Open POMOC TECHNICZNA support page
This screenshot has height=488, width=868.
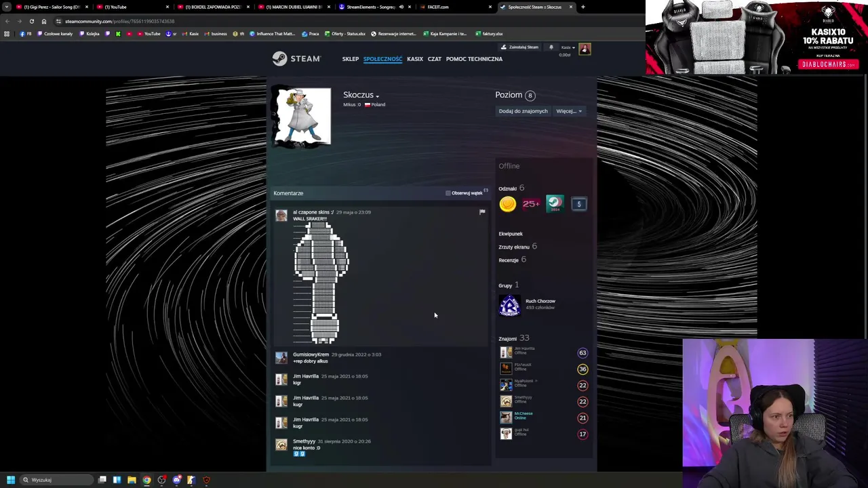(x=474, y=59)
